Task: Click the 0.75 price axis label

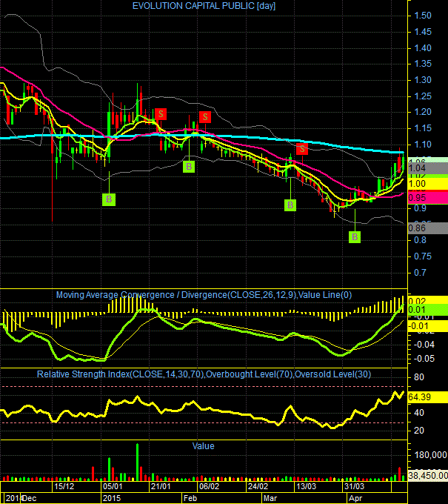Action: pyautogui.click(x=423, y=256)
